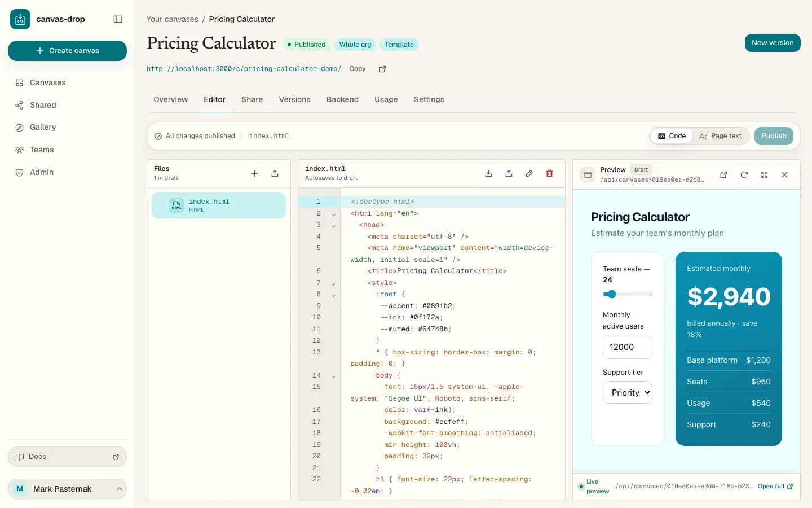Click the Open full link
This screenshot has height=508, width=812.
pos(775,487)
